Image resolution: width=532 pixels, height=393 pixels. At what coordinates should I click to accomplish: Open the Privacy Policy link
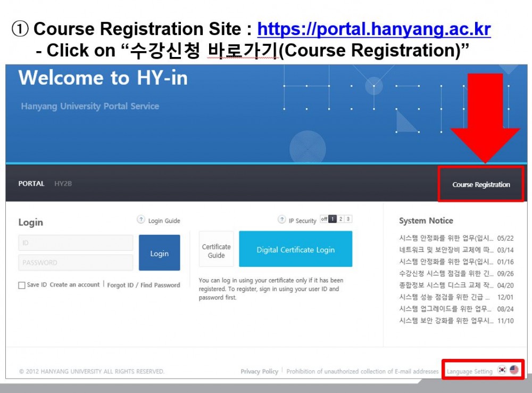pyautogui.click(x=260, y=371)
